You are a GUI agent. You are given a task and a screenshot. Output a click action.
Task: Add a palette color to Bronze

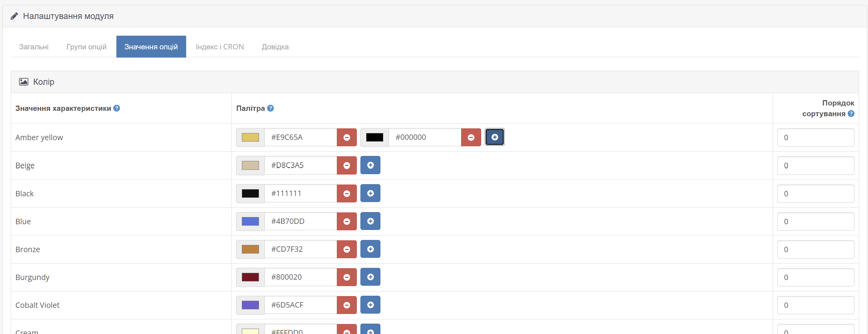pyautogui.click(x=370, y=249)
